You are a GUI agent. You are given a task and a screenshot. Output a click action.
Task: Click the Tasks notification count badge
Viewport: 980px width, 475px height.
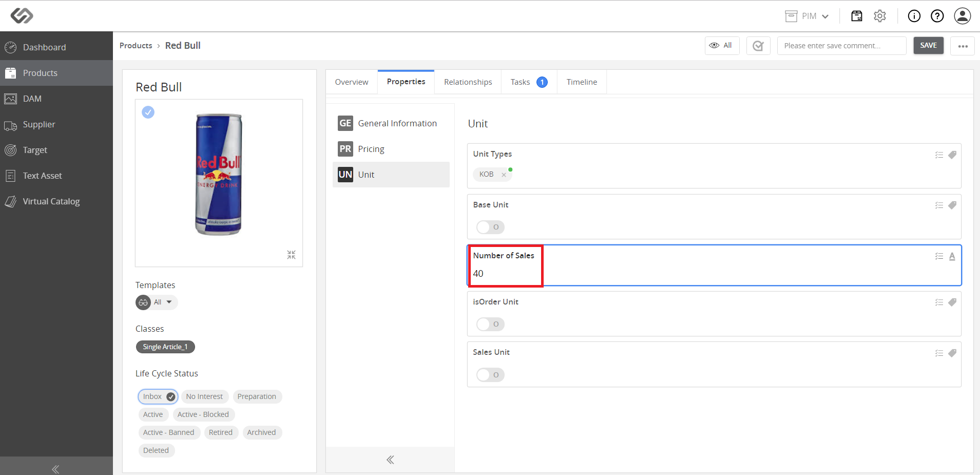point(542,82)
